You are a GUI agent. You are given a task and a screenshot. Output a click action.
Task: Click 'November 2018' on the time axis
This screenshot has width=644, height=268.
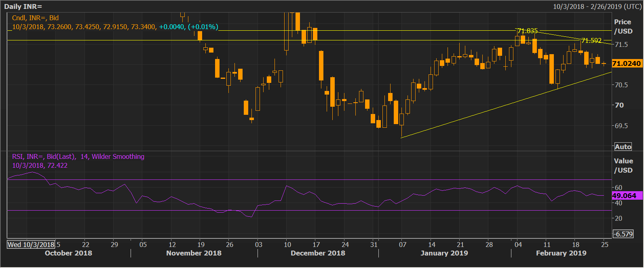pos(194,253)
